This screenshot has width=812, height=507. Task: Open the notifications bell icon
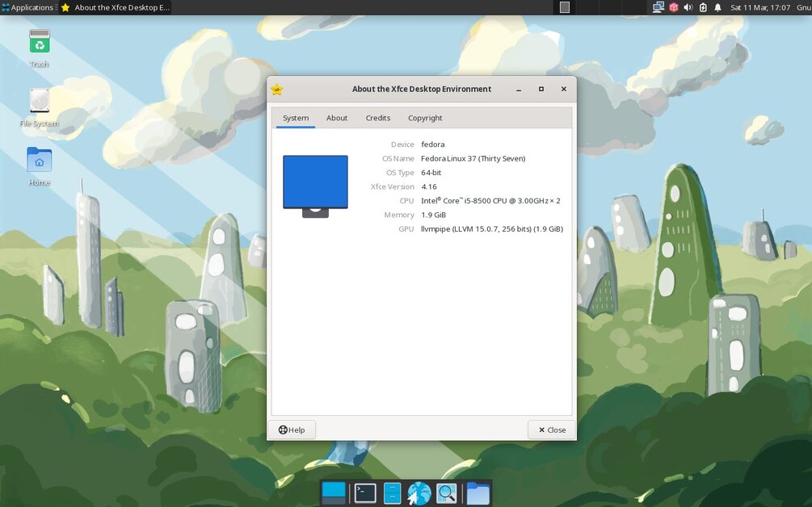(x=717, y=7)
